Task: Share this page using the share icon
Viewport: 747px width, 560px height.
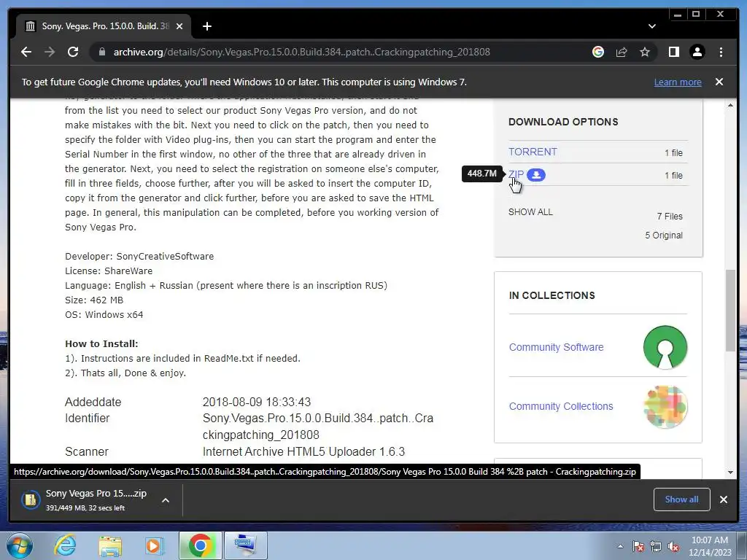Action: tap(622, 52)
